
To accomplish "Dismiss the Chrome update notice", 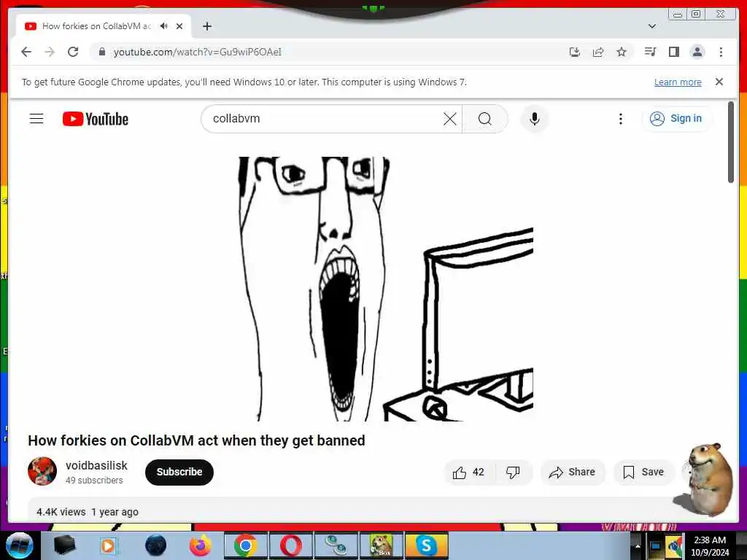I will pyautogui.click(x=719, y=82).
